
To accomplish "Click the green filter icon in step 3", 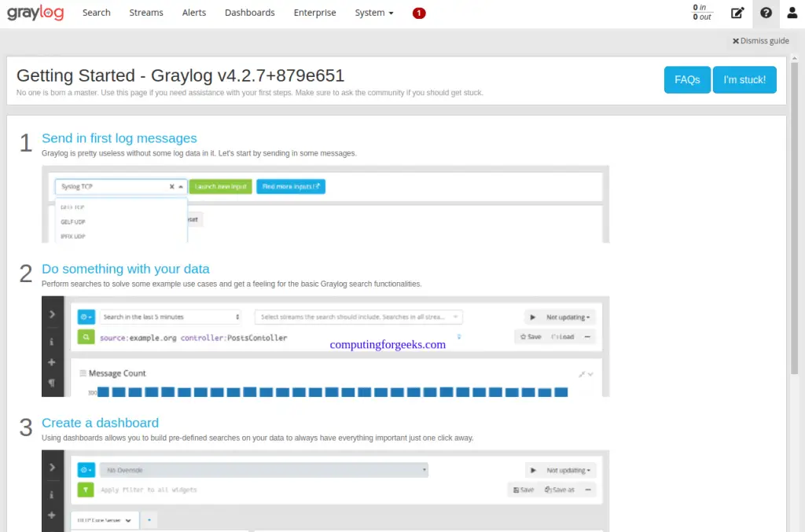I will 86,490.
